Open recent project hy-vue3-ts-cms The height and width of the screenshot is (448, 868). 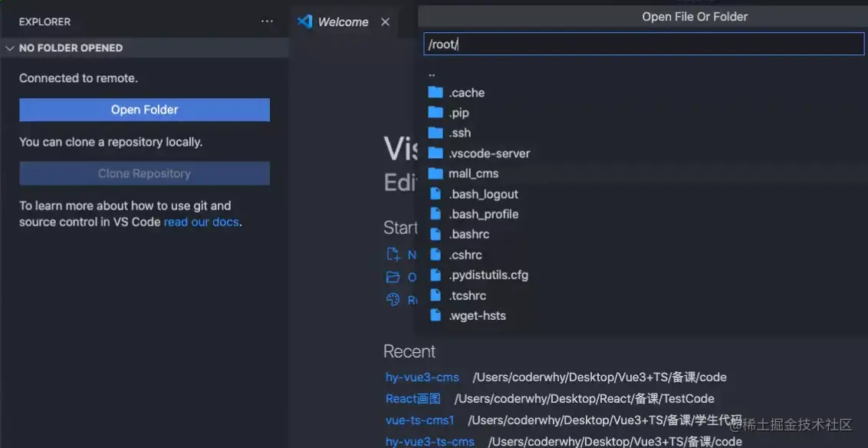430,441
